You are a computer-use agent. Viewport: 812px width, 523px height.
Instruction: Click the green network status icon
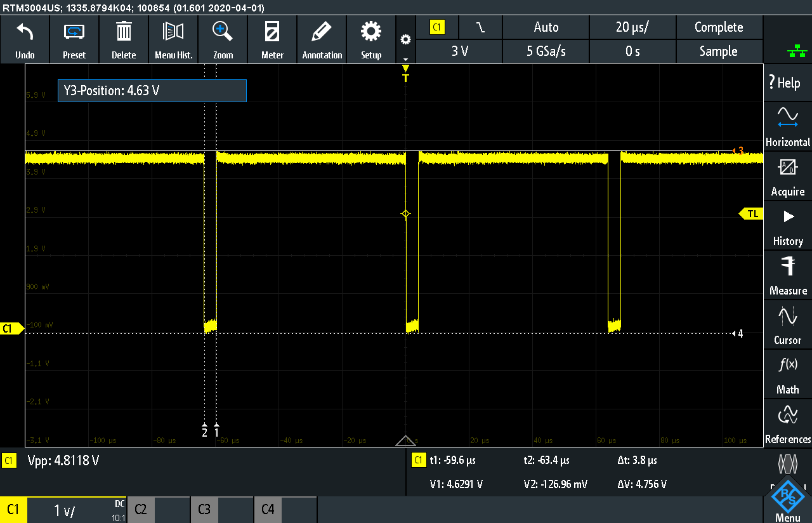pyautogui.click(x=797, y=53)
